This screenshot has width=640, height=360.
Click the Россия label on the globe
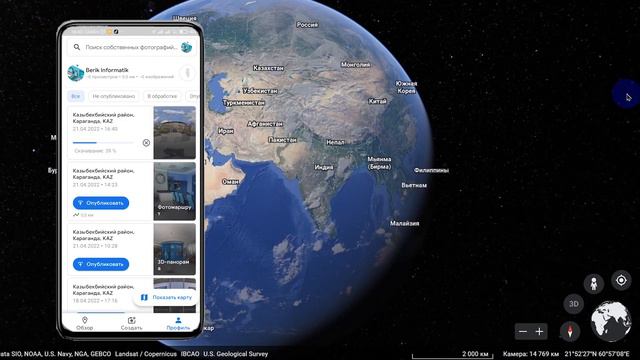pos(307,24)
